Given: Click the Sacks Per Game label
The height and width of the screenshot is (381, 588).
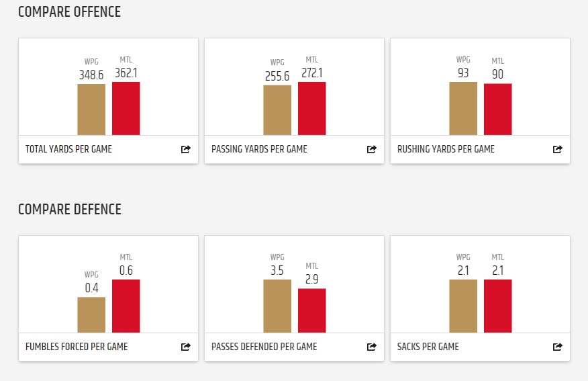Looking at the screenshot, I should 428,347.
